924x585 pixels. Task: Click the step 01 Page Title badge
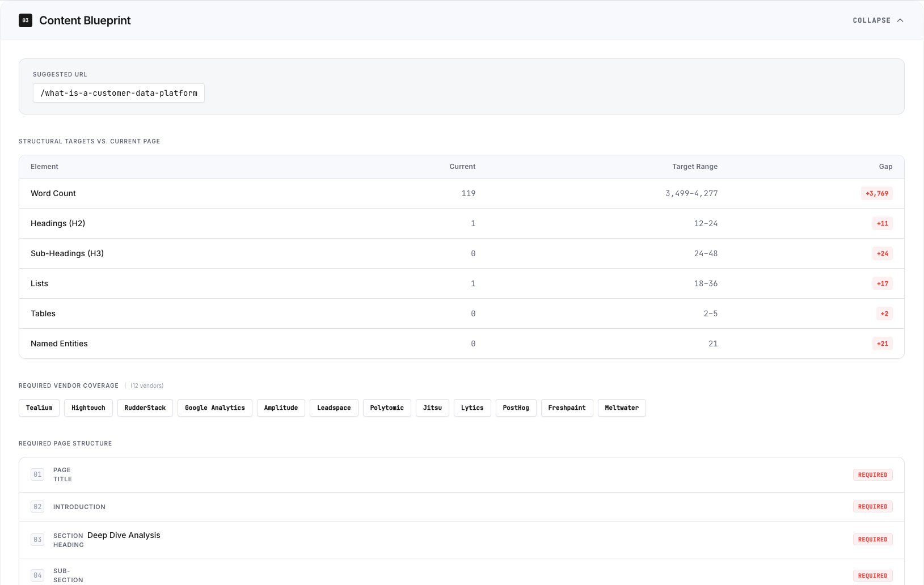[37, 474]
